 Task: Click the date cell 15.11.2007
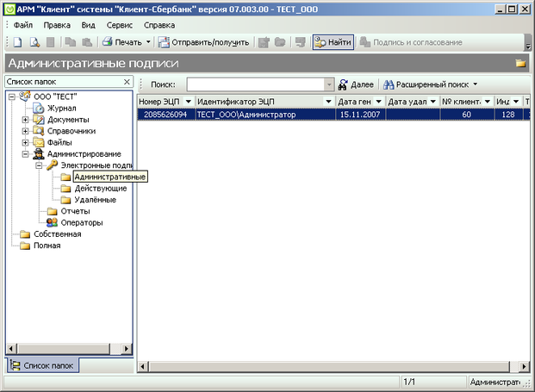click(360, 115)
